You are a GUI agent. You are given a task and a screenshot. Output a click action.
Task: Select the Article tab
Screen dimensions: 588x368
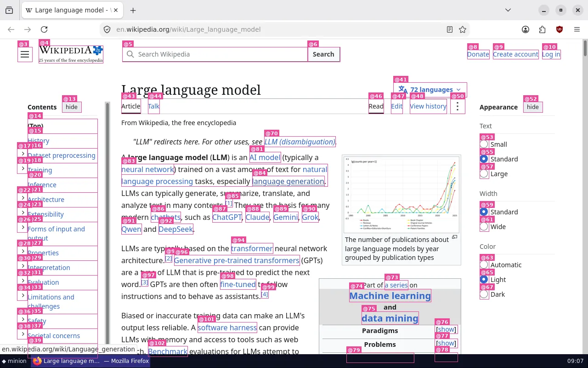(x=131, y=106)
